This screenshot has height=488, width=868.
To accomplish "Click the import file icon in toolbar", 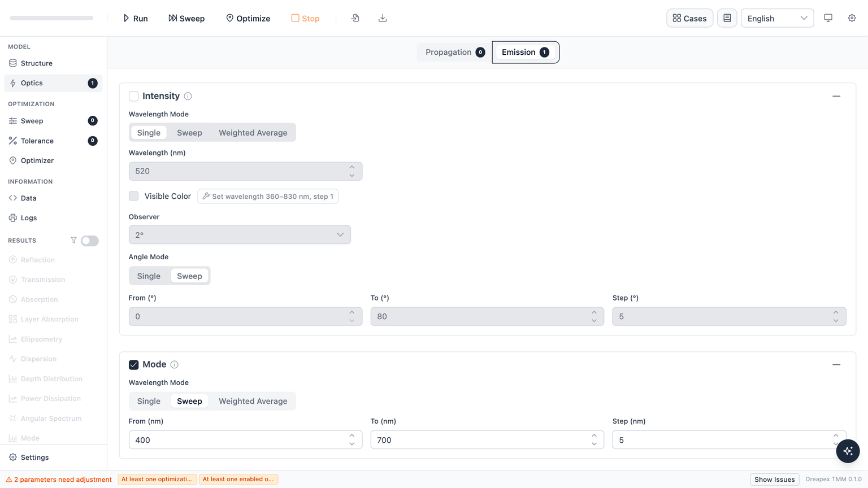I will (x=355, y=18).
